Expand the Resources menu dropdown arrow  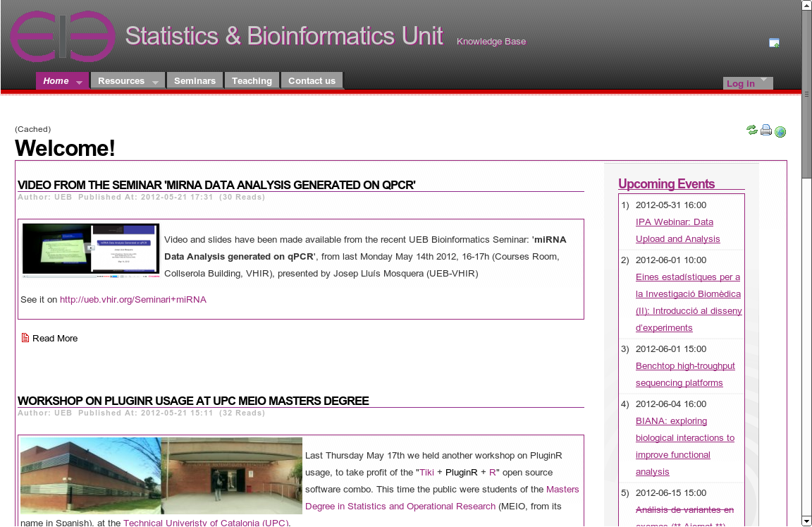pos(155,83)
